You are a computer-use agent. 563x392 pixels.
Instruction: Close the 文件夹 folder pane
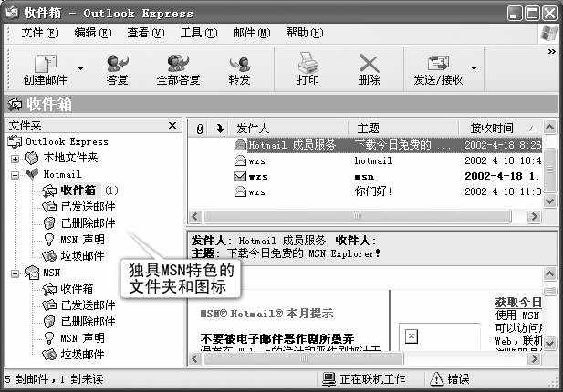[x=172, y=126]
